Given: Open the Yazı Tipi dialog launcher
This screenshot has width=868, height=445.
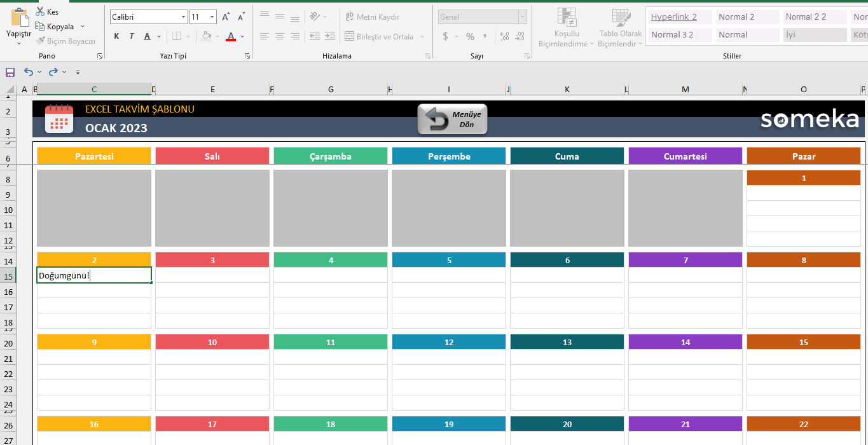Looking at the screenshot, I should tap(247, 57).
